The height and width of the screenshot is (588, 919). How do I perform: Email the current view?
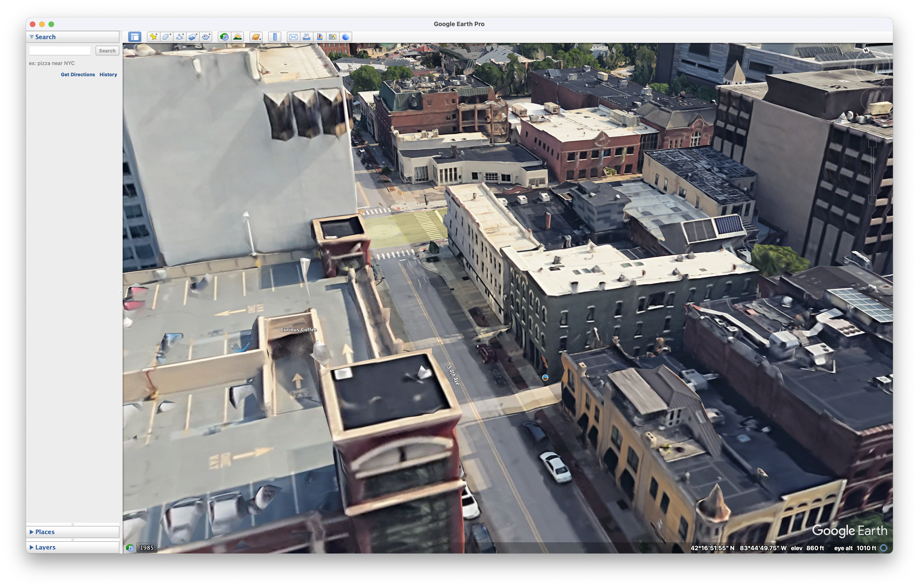pyautogui.click(x=293, y=37)
